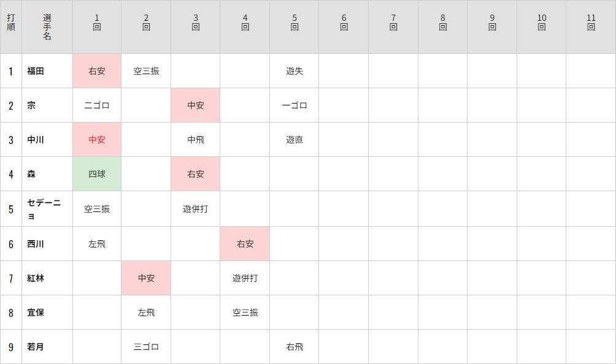This screenshot has height=364, width=616.
Task: Click 森's 右安 cell in 3回
Action: pos(195,174)
